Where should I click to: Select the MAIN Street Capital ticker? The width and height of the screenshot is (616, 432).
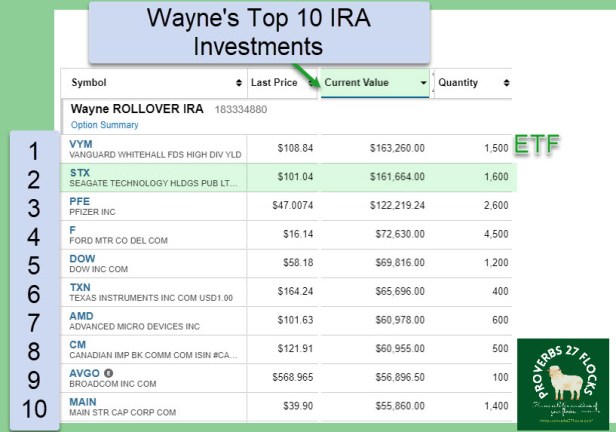(83, 399)
